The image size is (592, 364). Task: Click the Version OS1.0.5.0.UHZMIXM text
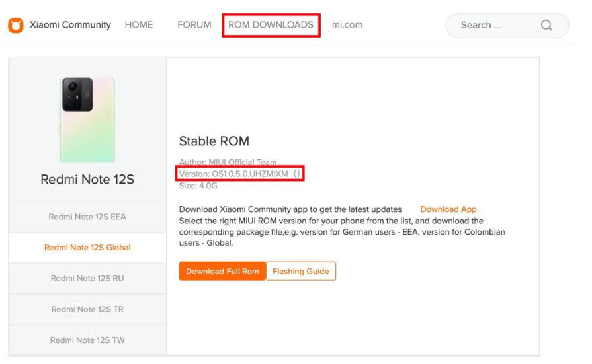click(x=239, y=174)
